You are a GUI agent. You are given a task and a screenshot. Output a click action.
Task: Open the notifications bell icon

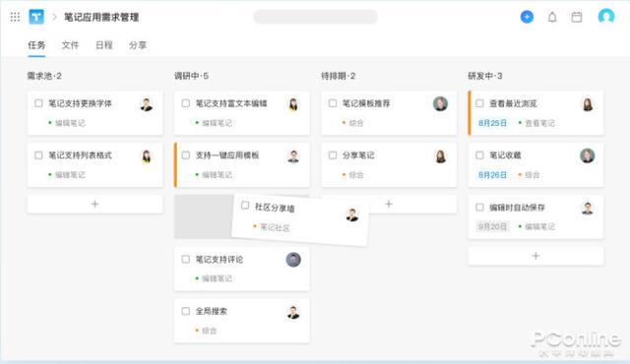pyautogui.click(x=552, y=17)
